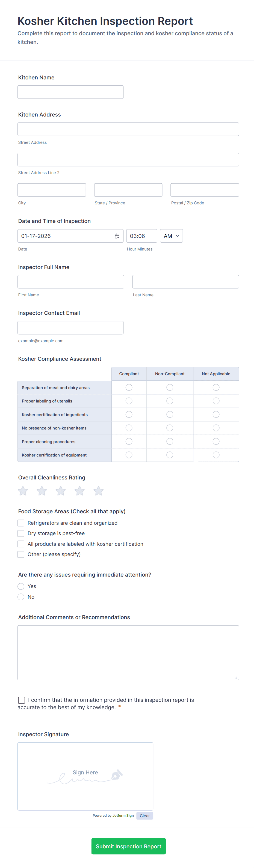Mark kosher certification of equipment Not Applicable
Screen dimensions: 254x868
[216, 455]
